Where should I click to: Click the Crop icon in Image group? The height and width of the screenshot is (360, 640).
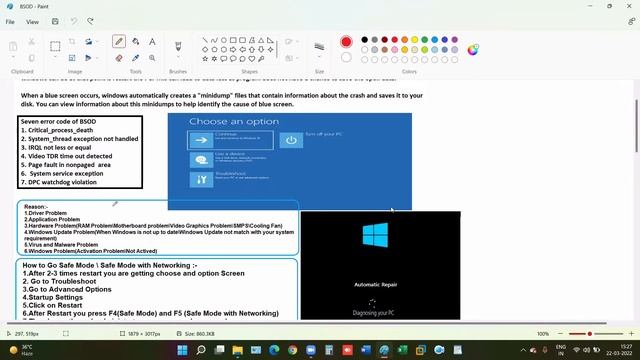[72, 42]
